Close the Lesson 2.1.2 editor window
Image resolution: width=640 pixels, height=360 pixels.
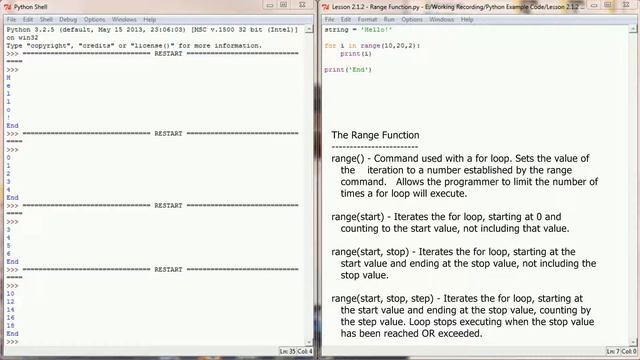click(x=626, y=5)
